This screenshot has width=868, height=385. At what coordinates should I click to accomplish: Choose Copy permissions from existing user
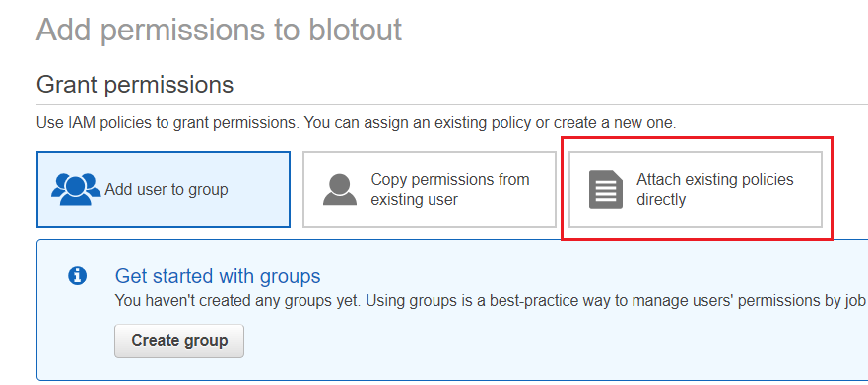tap(429, 189)
